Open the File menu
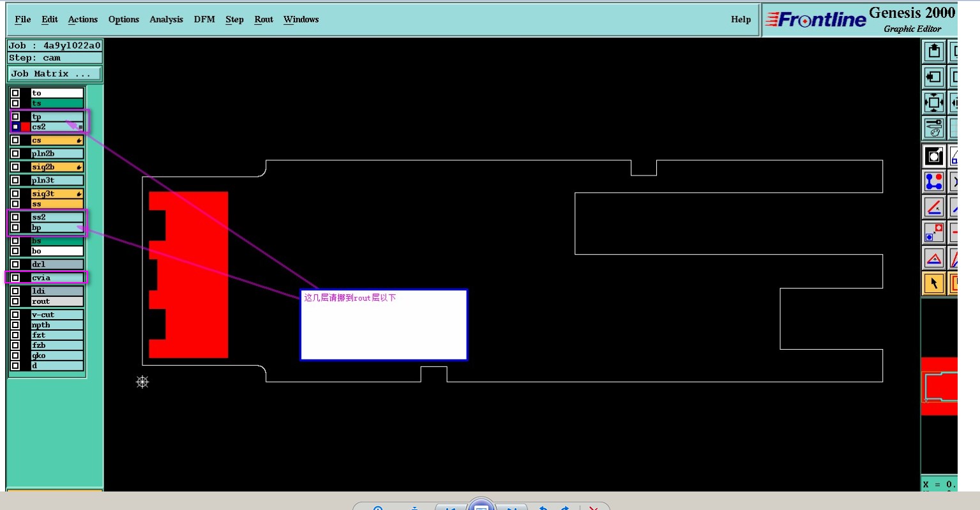Viewport: 980px width, 510px height. 23,20
